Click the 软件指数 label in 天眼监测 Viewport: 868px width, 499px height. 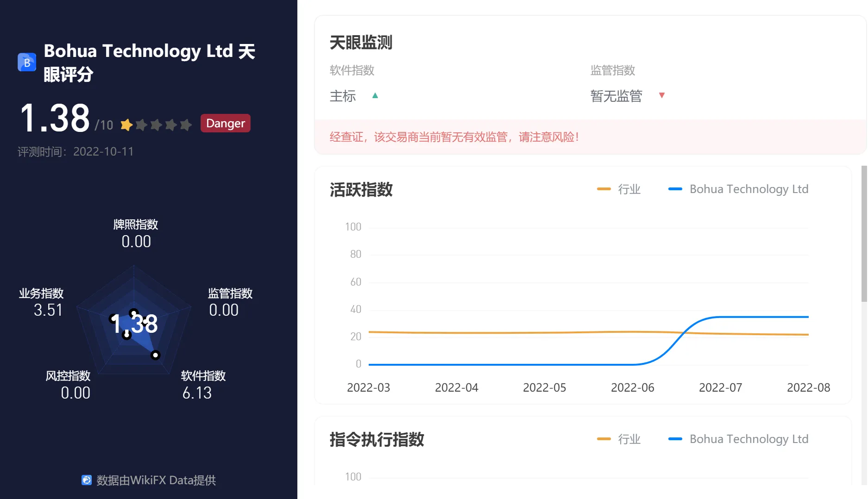click(352, 70)
